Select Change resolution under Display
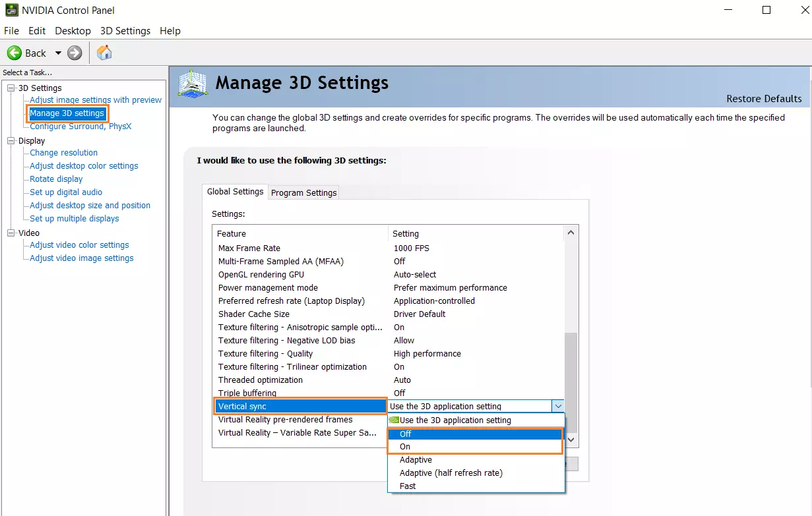The width and height of the screenshot is (812, 516). tap(63, 152)
